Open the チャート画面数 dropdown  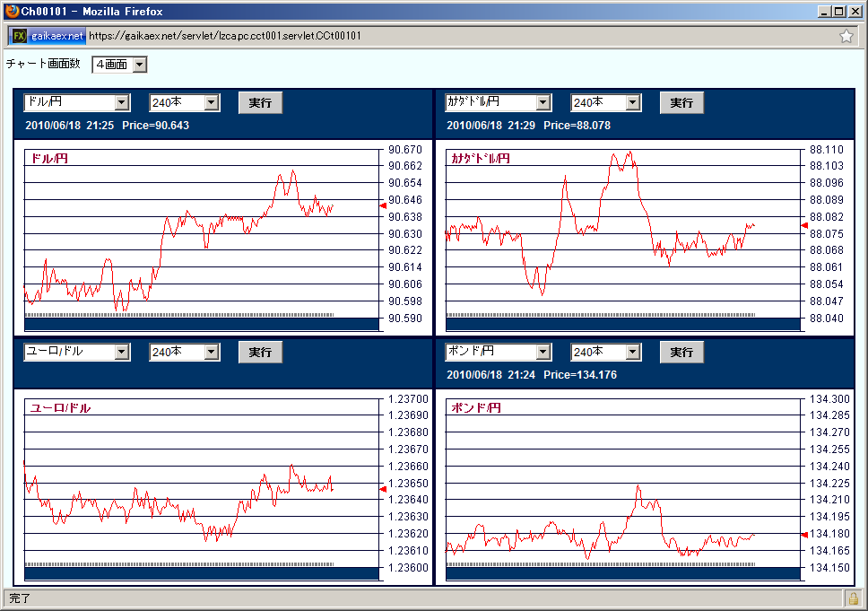119,65
